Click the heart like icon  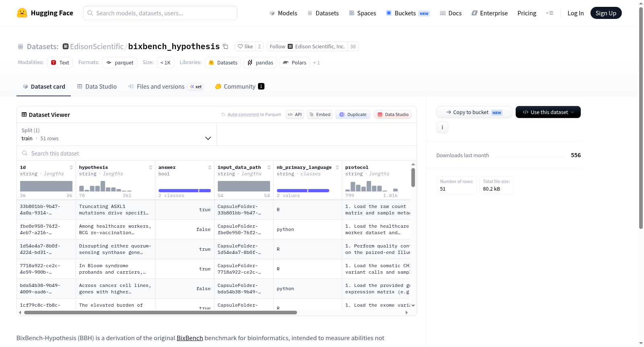240,47
